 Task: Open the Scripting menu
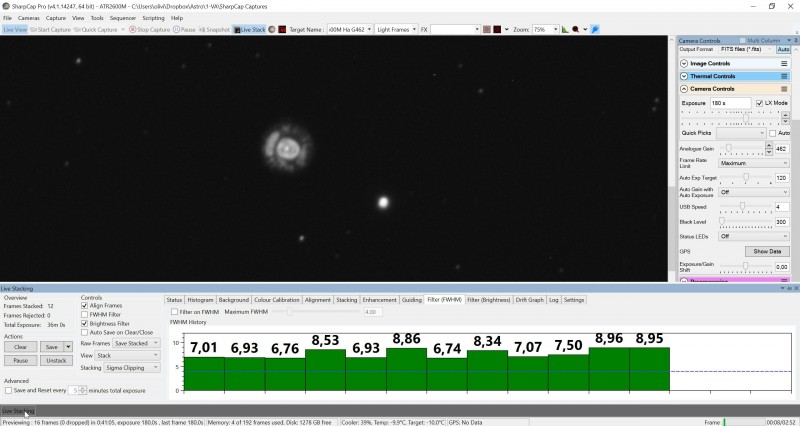(153, 18)
